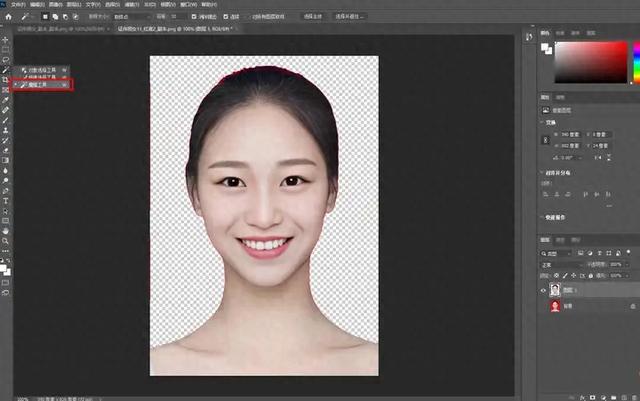
Task: Create new fill or adjustment layer
Action: (x=603, y=397)
